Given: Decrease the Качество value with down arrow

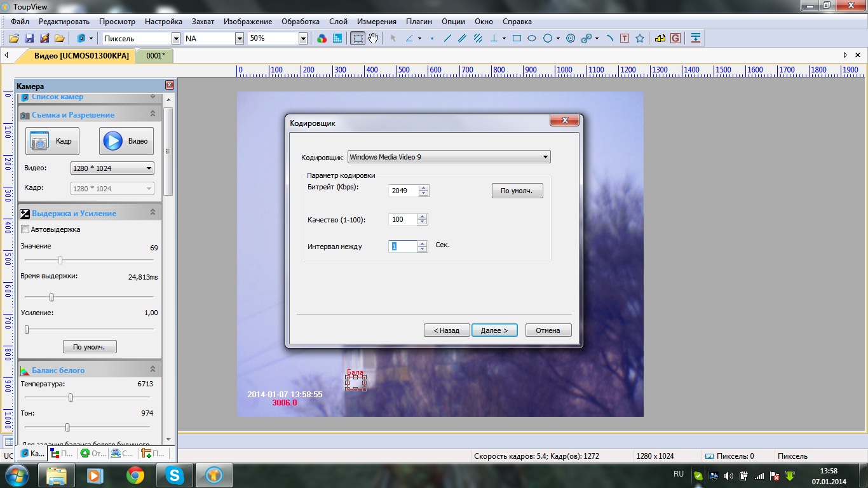Looking at the screenshot, I should pyautogui.click(x=423, y=222).
